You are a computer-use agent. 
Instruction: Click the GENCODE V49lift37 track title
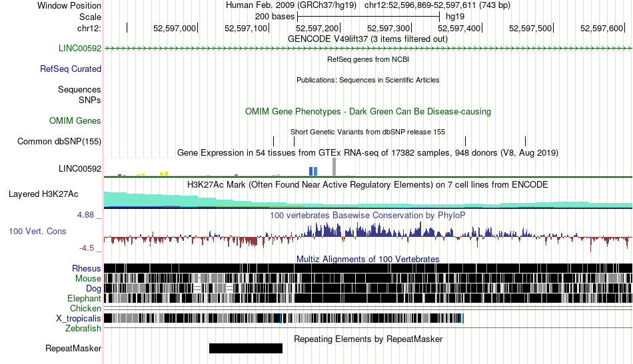point(367,39)
